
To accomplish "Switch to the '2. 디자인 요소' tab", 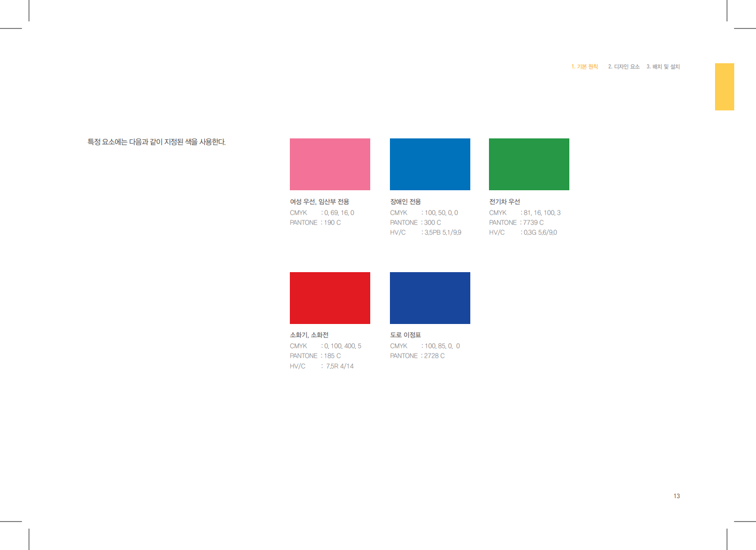I will click(624, 67).
